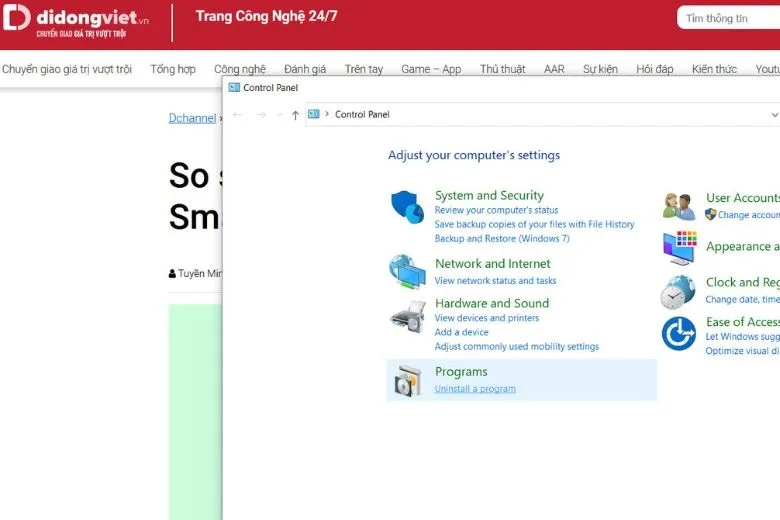This screenshot has width=780, height=520.
Task: Click the Appearance monitor icon
Action: (x=680, y=248)
